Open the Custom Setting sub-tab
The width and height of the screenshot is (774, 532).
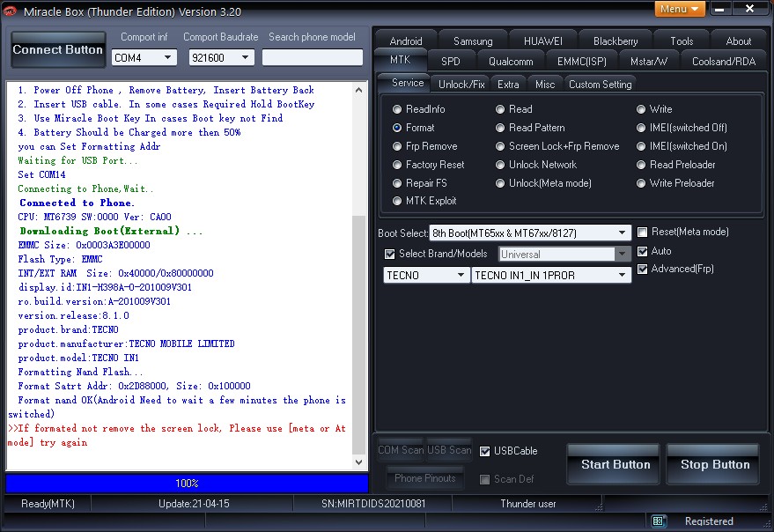click(600, 85)
